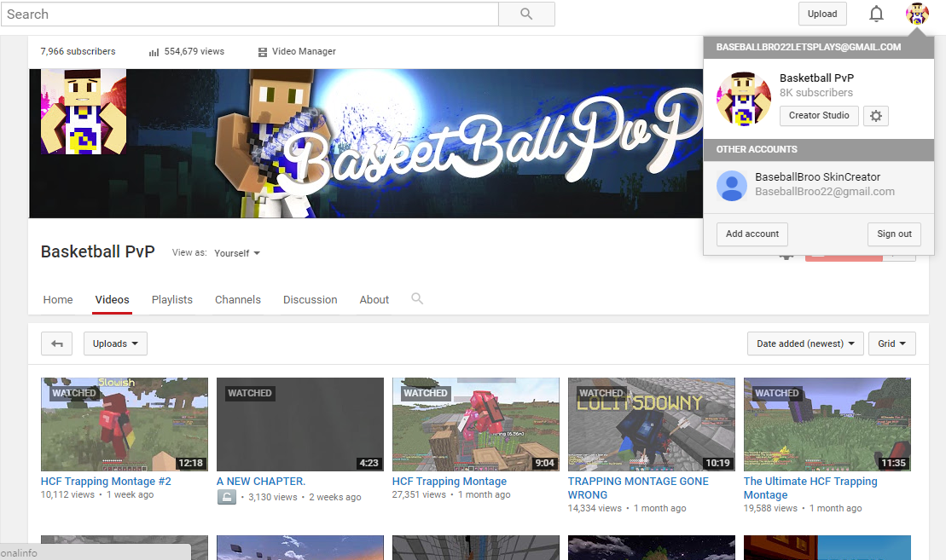Screen dimensions: 946x560
Task: Switch to BaseballBroo SkinCreator account
Action: (819, 187)
